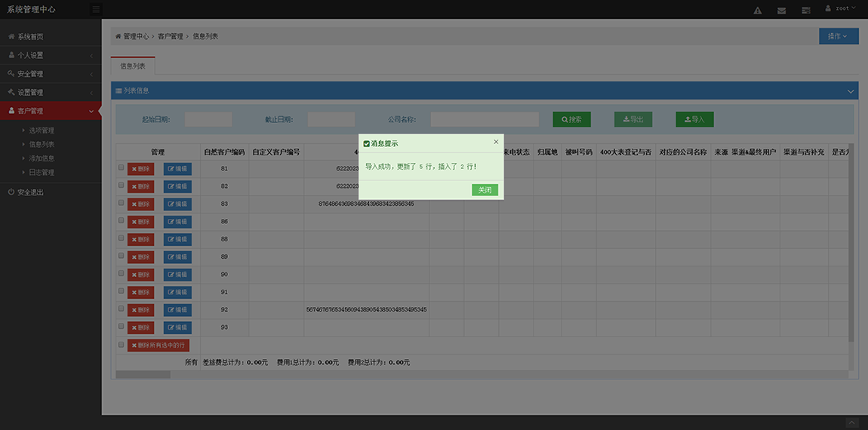The height and width of the screenshot is (430, 868).
Task: Open the root user dropdown menu
Action: (839, 9)
